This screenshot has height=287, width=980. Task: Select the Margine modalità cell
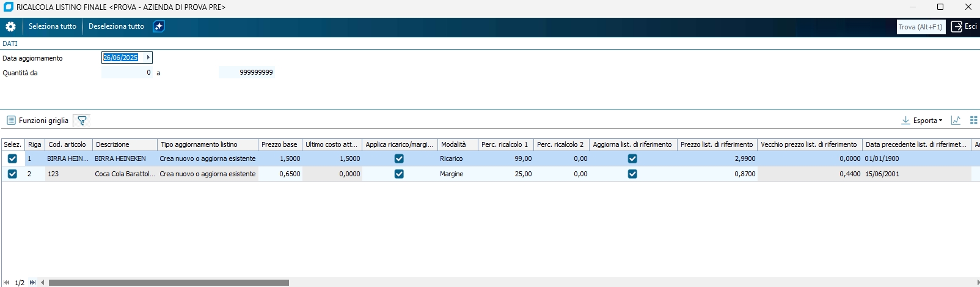(x=458, y=174)
